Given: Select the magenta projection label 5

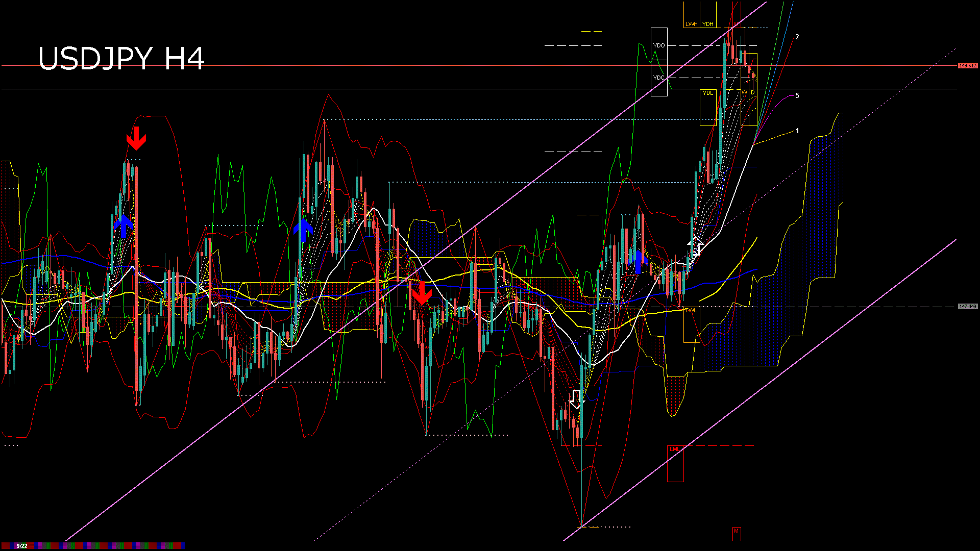Looking at the screenshot, I should [x=797, y=96].
